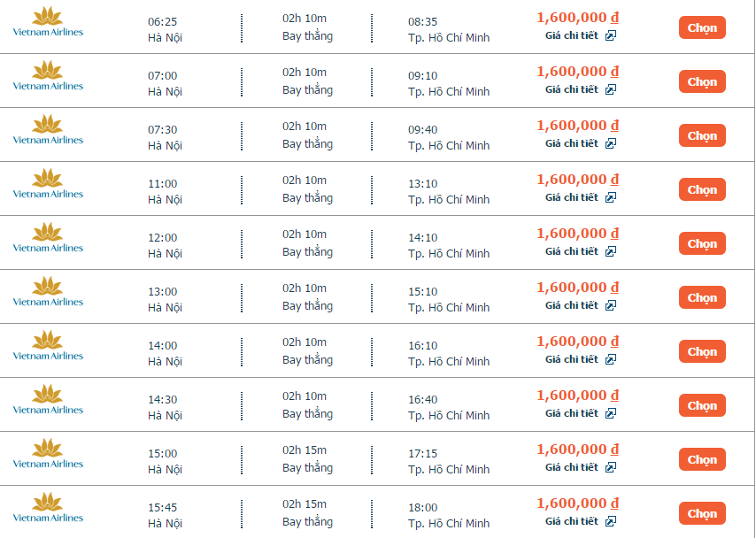The width and height of the screenshot is (756, 538).
Task: Choose the 12:00 flight via Chọn
Action: [x=702, y=243]
